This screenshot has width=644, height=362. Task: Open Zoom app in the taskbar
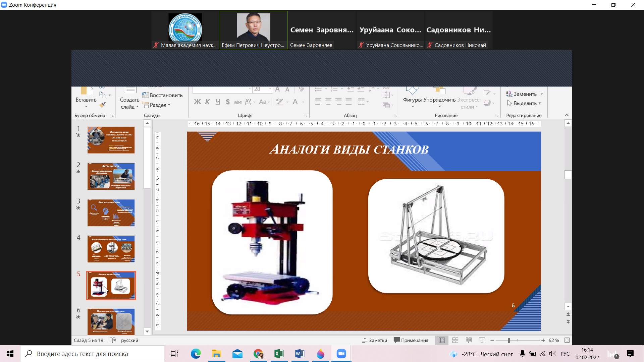(341, 354)
